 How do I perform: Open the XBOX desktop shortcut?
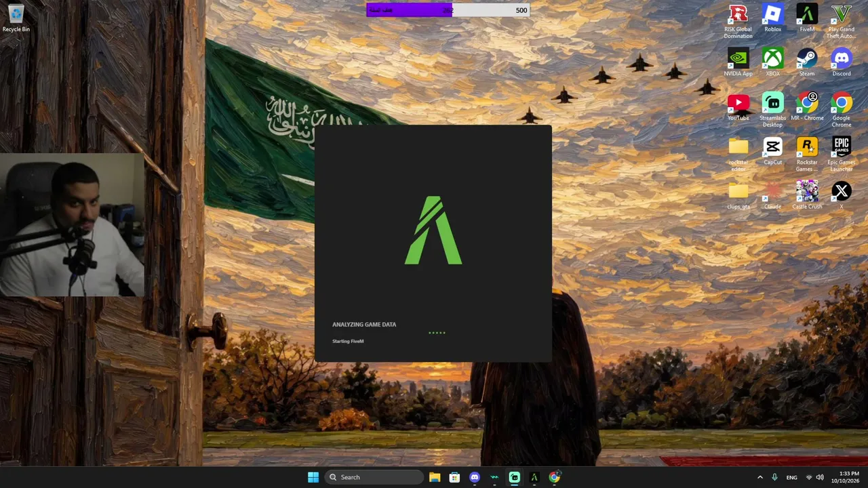[772, 62]
